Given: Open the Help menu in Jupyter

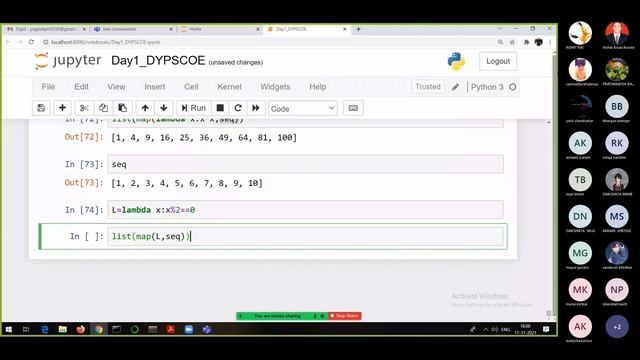Looking at the screenshot, I should tap(318, 87).
